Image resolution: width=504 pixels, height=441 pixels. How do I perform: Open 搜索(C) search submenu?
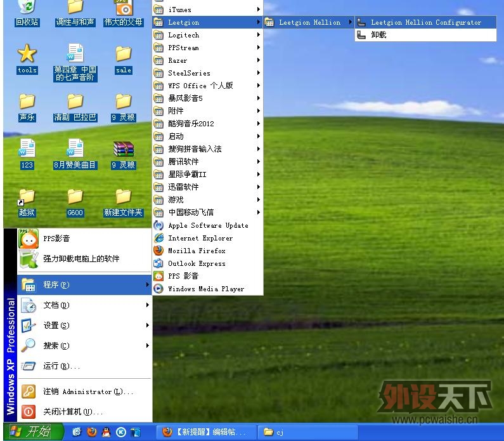click(x=84, y=345)
